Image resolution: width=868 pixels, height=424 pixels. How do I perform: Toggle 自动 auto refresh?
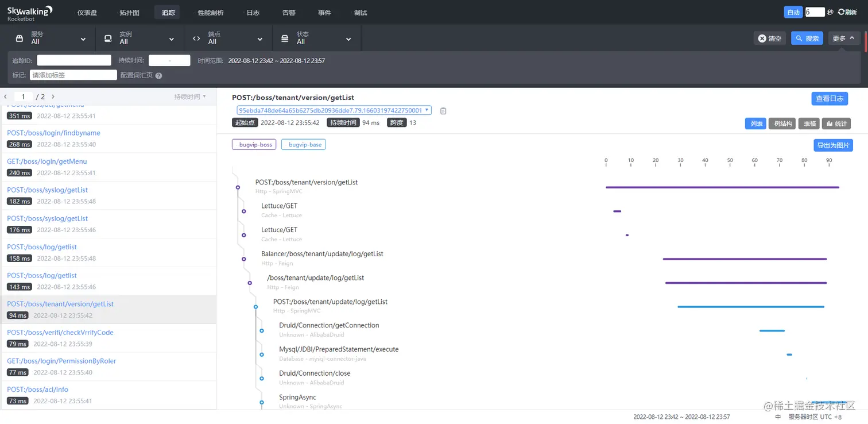coord(793,12)
